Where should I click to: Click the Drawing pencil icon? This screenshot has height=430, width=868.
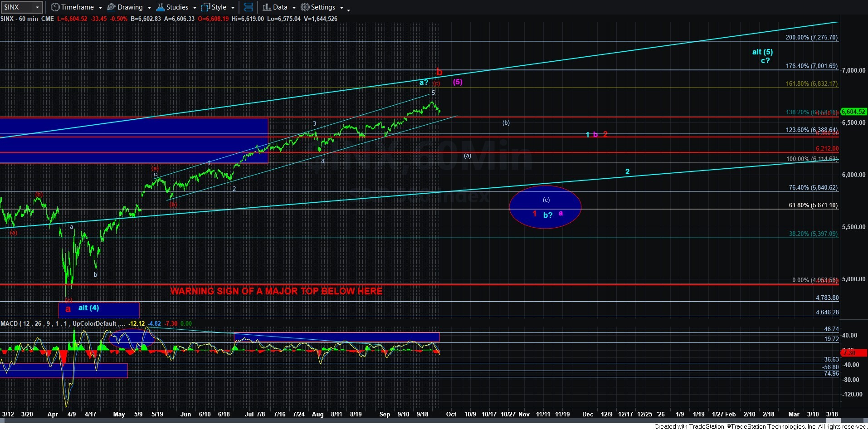click(x=111, y=7)
